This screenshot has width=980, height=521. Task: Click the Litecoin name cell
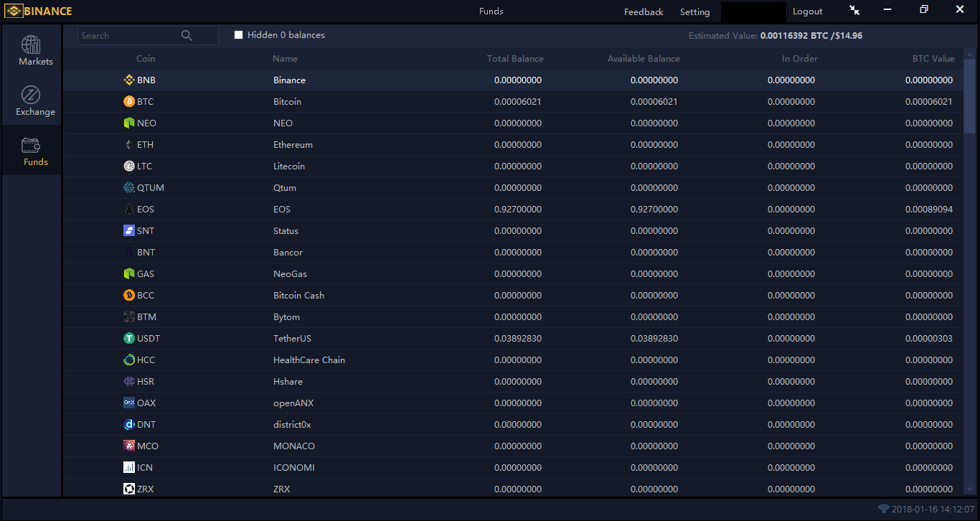pos(289,166)
